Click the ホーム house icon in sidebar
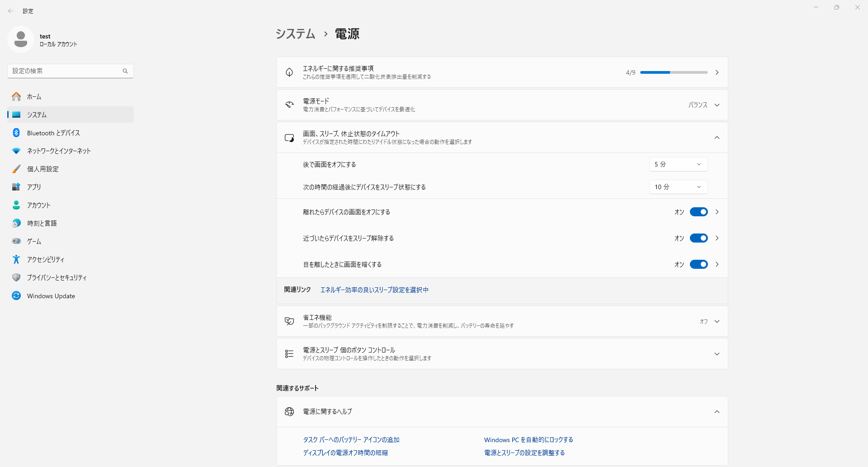 pos(16,96)
